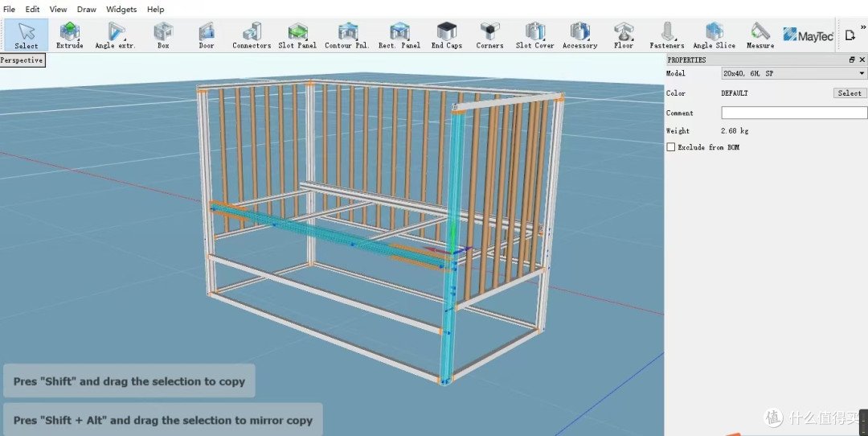Click the MayTec logo button

808,35
